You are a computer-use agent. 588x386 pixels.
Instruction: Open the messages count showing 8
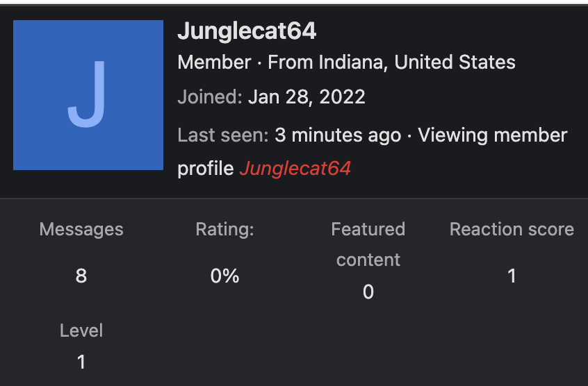pyautogui.click(x=81, y=276)
